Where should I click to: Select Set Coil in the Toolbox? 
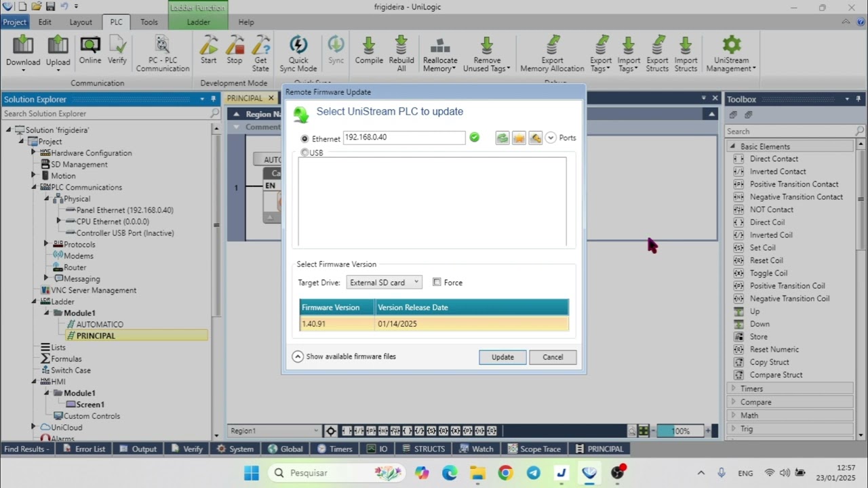[x=762, y=247]
